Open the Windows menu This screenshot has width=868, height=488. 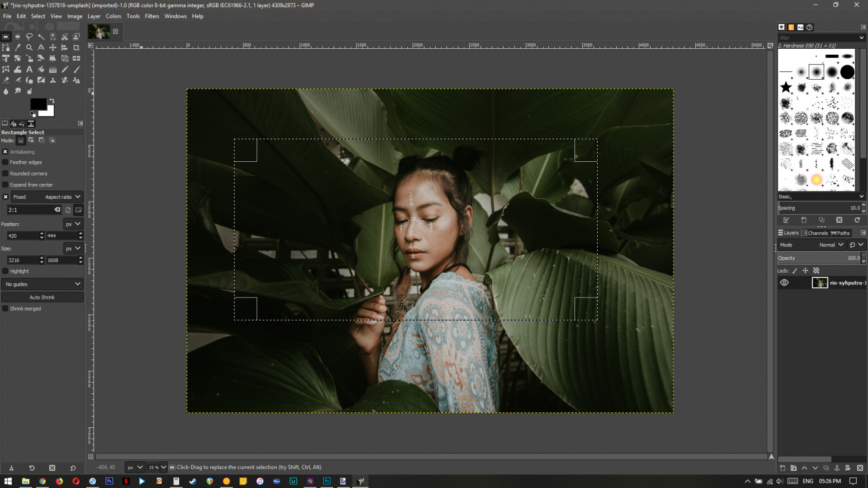point(176,16)
